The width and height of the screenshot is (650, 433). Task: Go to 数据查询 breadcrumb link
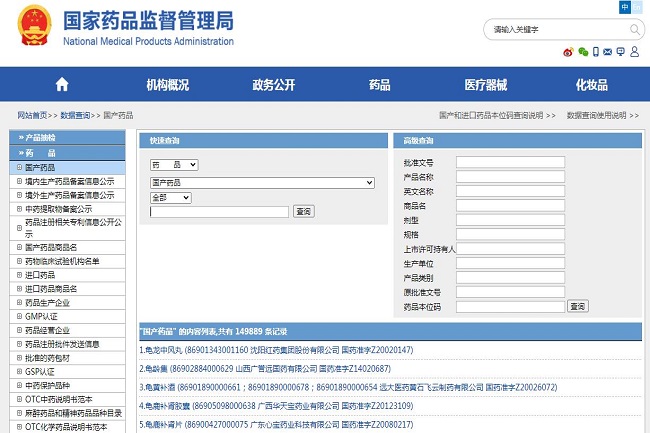coord(75,115)
